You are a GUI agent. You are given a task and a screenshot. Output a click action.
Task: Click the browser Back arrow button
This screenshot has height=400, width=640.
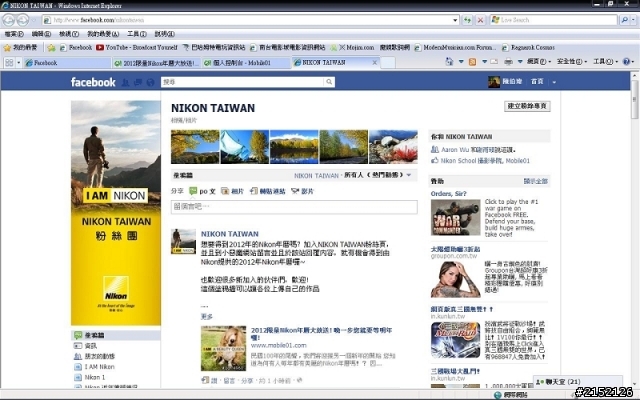pos(9,20)
